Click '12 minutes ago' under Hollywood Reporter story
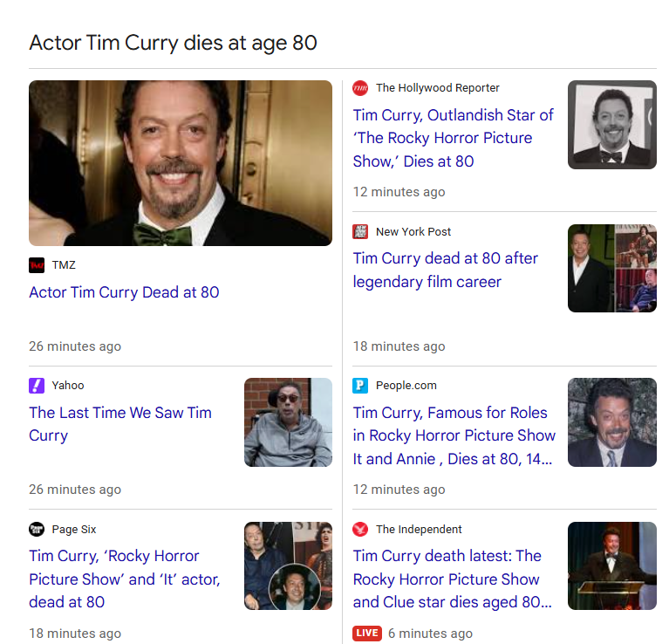Screen dimensions: 669x644 pyautogui.click(x=399, y=192)
